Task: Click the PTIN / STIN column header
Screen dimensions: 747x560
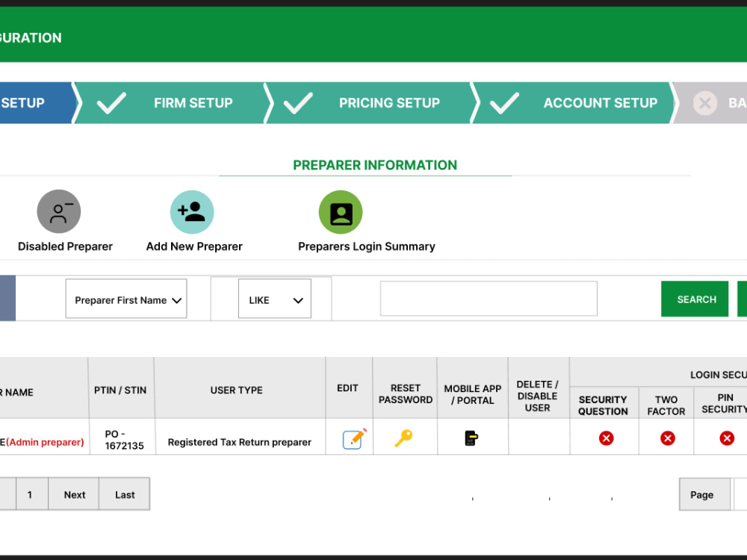Action: pos(120,390)
